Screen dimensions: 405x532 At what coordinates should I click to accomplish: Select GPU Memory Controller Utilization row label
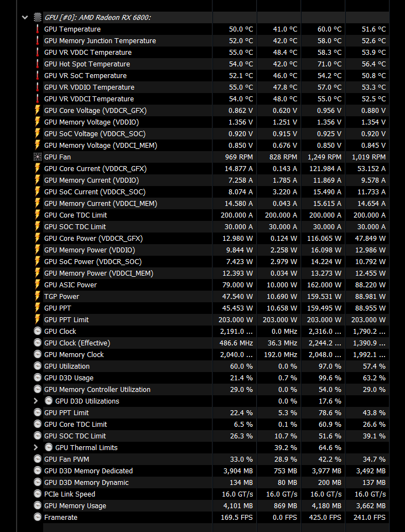(x=97, y=390)
